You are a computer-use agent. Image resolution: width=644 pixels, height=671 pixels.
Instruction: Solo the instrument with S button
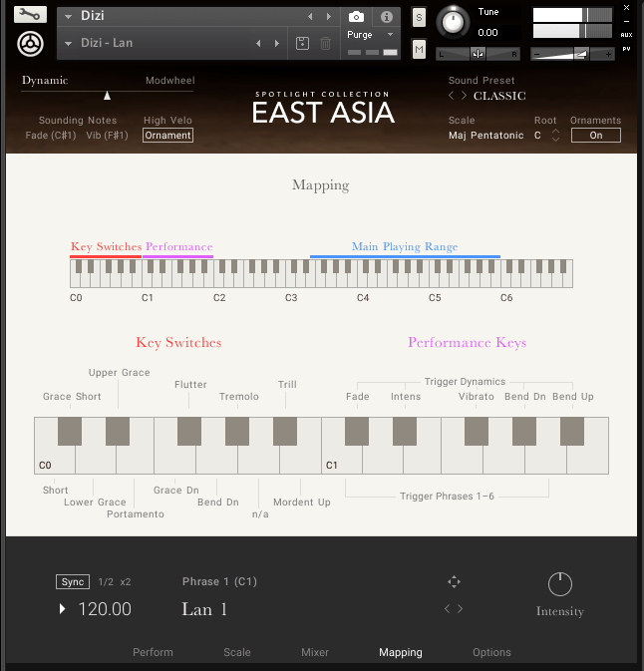[419, 18]
